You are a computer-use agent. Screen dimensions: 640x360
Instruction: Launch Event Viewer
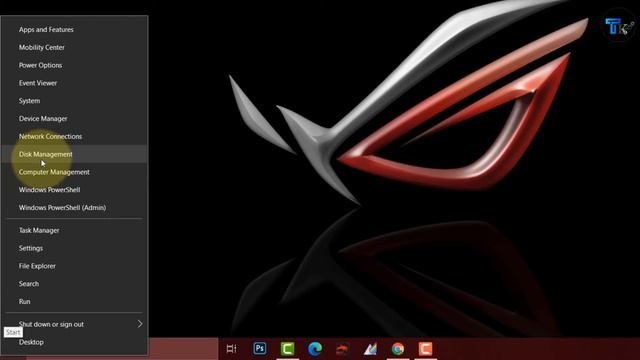point(74,83)
